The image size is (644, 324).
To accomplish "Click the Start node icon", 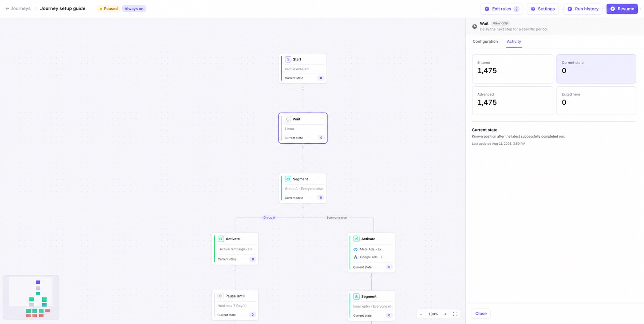I will click(x=288, y=59).
